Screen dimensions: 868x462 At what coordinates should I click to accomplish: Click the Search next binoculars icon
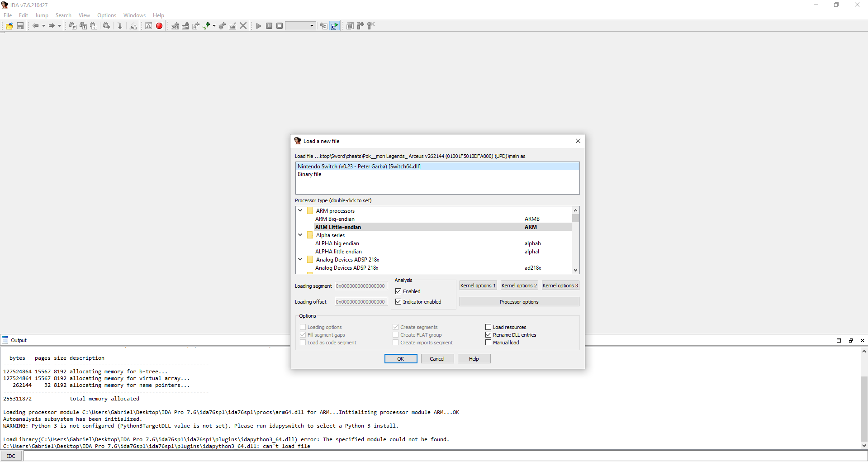tap(107, 26)
